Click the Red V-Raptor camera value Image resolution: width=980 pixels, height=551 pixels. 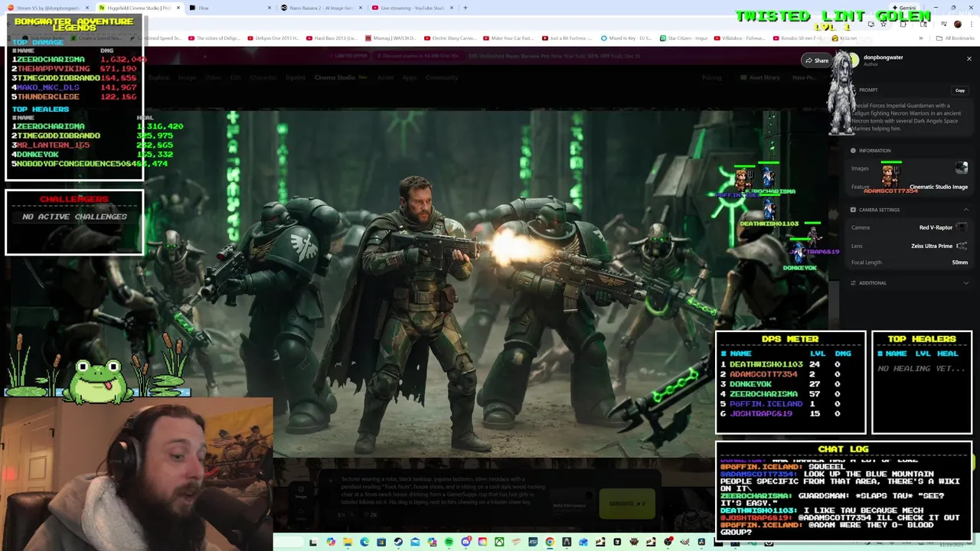point(936,227)
